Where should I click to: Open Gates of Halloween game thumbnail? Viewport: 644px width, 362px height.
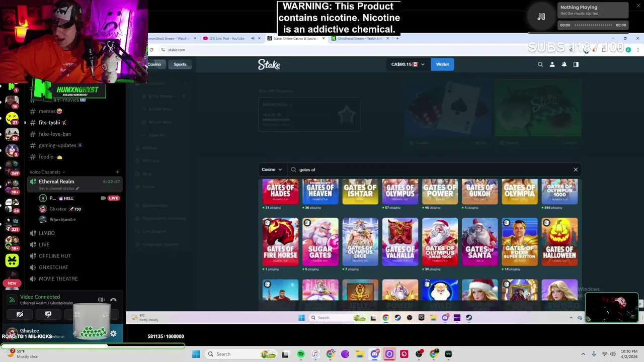(559, 242)
